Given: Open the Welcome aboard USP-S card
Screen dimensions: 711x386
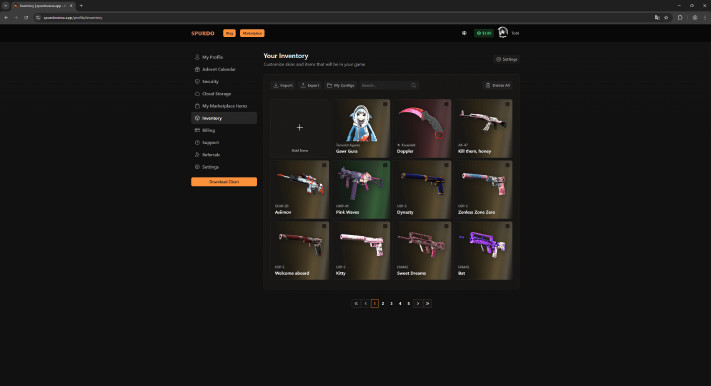Looking at the screenshot, I should (300, 251).
